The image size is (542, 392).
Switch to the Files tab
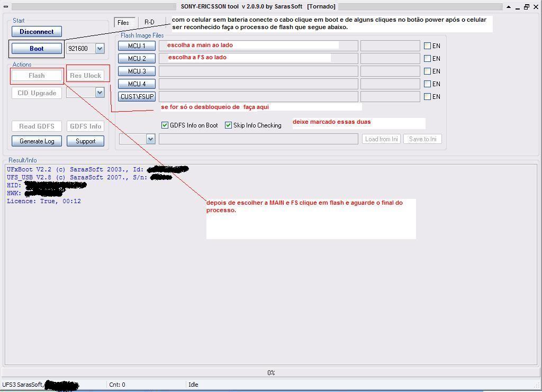123,22
